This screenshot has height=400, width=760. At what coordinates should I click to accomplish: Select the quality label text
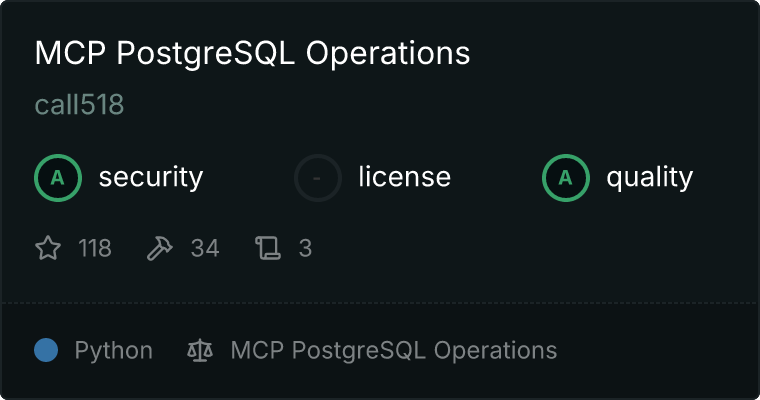649,178
